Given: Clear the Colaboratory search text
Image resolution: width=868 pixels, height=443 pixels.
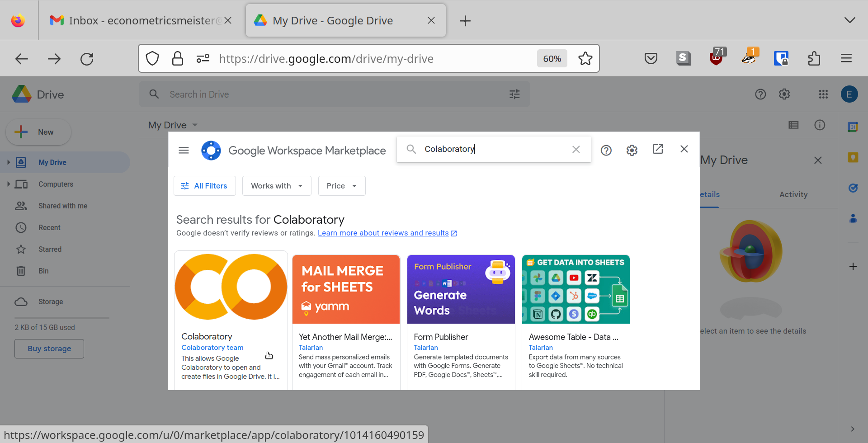Looking at the screenshot, I should coord(576,149).
